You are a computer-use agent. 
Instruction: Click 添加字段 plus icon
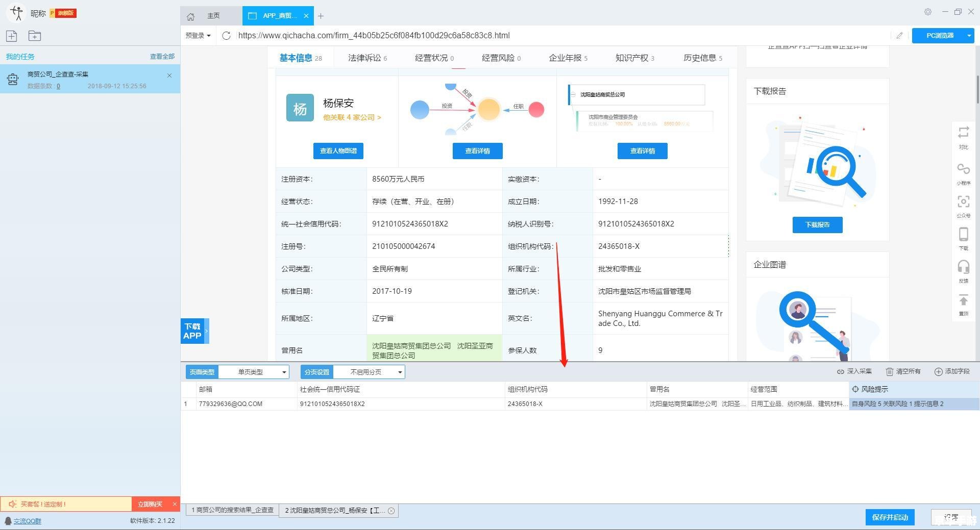(938, 371)
